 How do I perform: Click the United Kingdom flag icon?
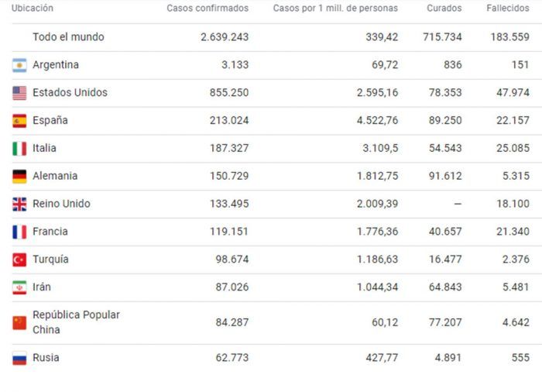tap(19, 204)
